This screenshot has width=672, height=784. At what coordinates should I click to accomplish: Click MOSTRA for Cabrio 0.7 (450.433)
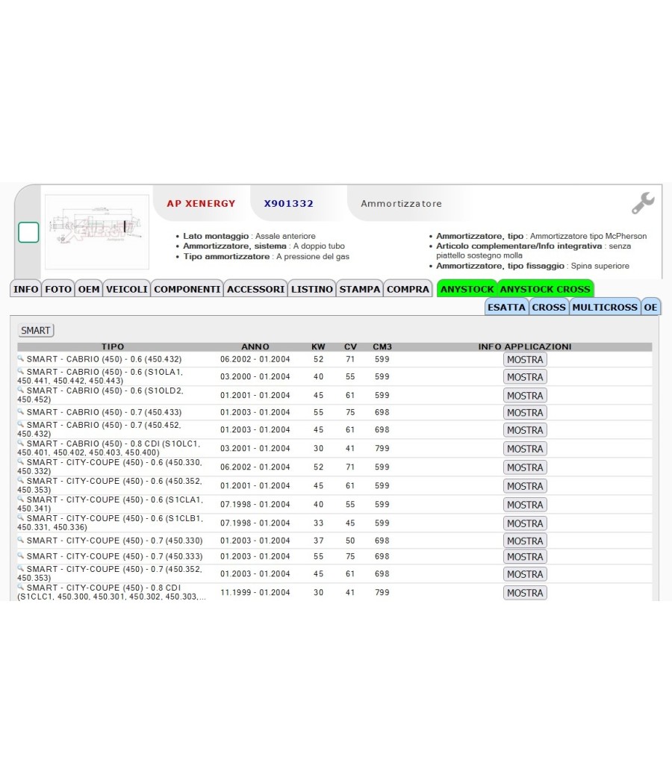[x=525, y=412]
